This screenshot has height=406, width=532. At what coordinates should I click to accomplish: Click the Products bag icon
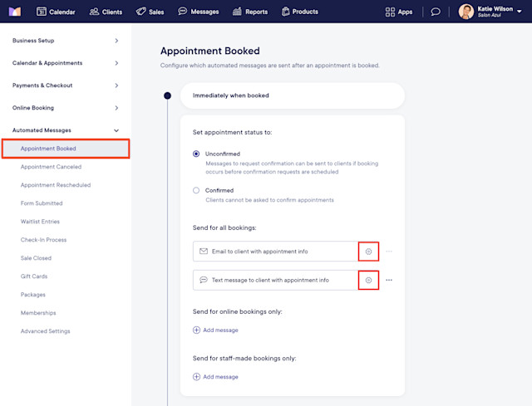[x=286, y=12]
